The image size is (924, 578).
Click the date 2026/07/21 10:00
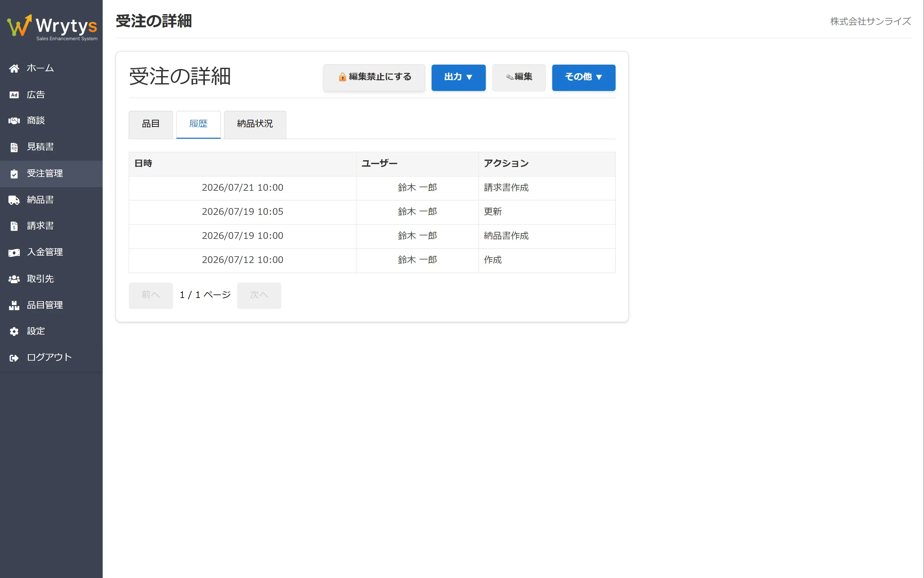pos(243,188)
